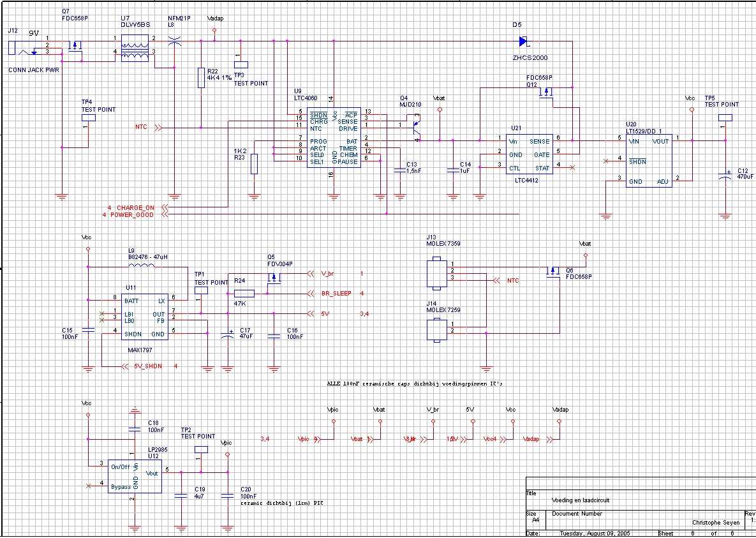
Task: Click the J12 power jack connector
Action: [x=25, y=49]
